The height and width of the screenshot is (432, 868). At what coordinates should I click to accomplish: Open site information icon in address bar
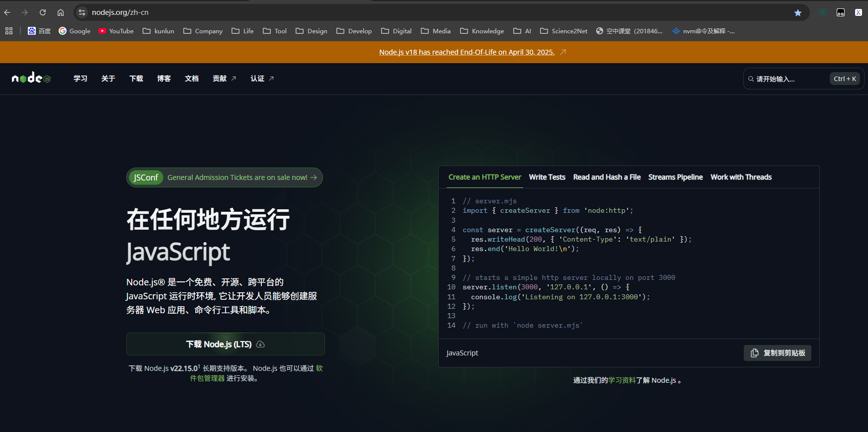click(82, 12)
